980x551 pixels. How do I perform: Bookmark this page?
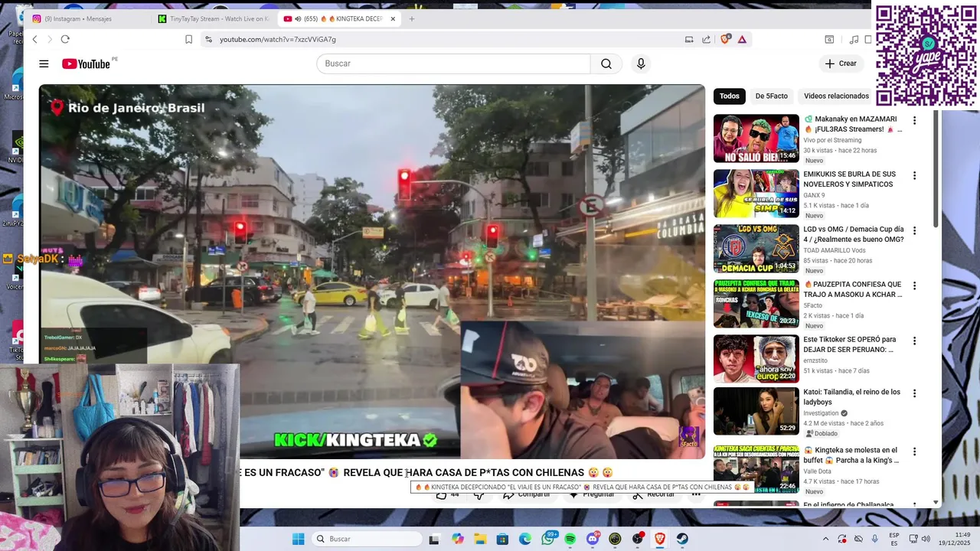pyautogui.click(x=188, y=39)
